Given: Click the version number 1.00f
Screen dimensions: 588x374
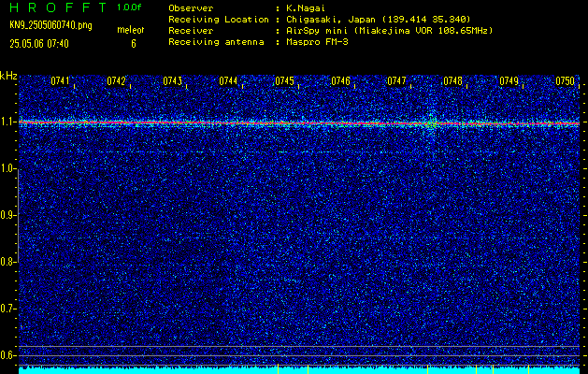Looking at the screenshot, I should point(129,7).
